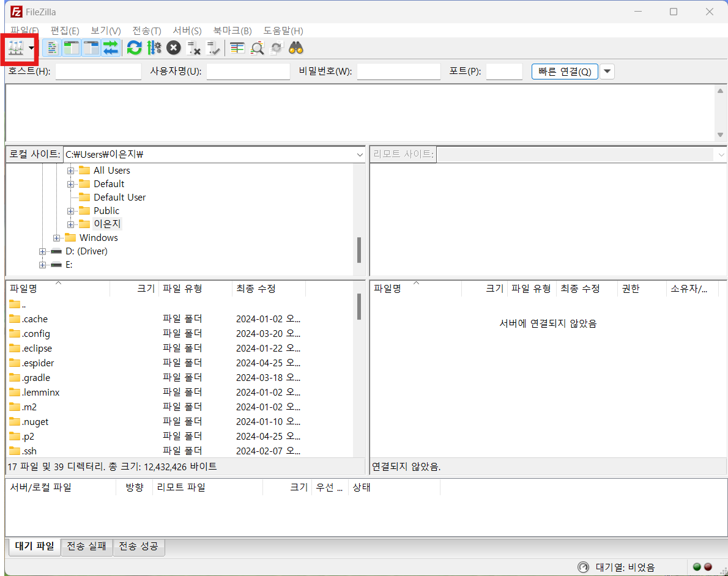728x576 pixels.
Task: Open the local site path dropdown
Action: pyautogui.click(x=360, y=155)
